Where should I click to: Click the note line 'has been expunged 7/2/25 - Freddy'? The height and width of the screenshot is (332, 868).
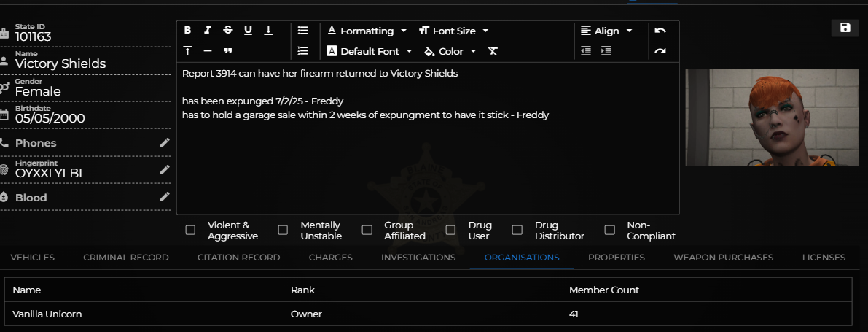[263, 101]
